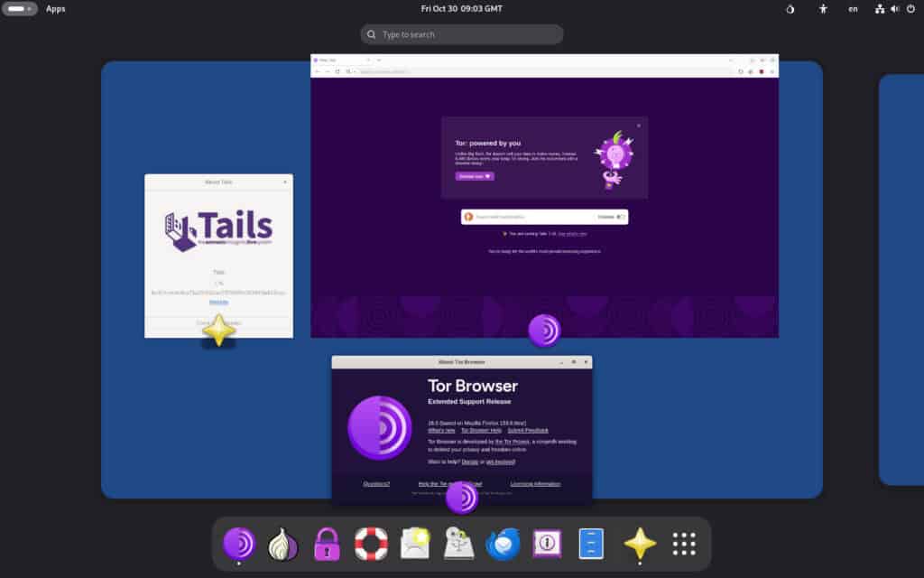
Task: Close the 'Tor: powered by you' banner
Action: point(639,126)
